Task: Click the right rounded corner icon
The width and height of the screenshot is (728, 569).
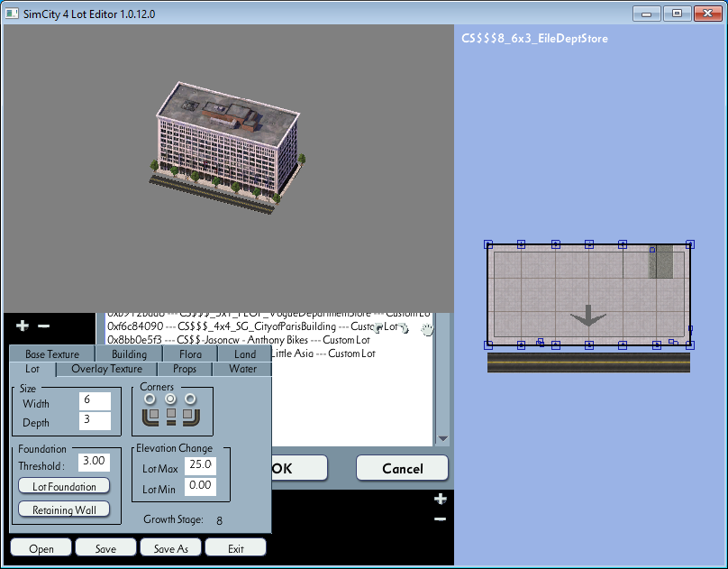Action: (191, 417)
